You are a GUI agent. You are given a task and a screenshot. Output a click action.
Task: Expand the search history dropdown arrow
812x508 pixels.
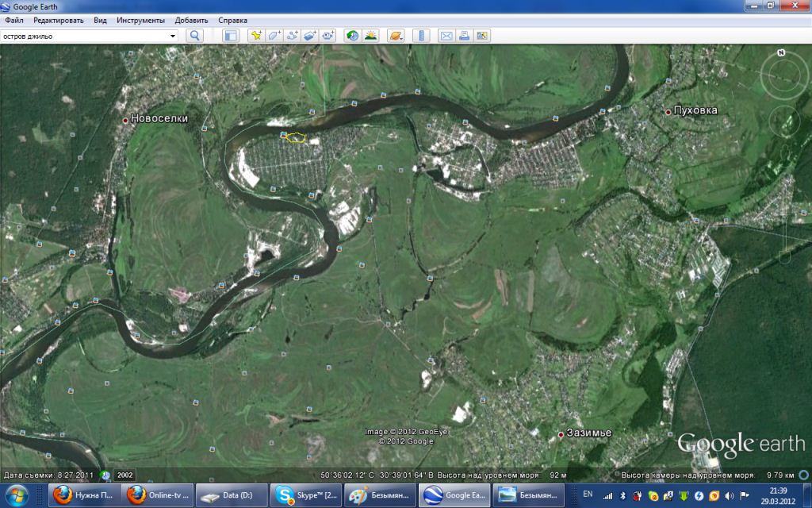(173, 36)
